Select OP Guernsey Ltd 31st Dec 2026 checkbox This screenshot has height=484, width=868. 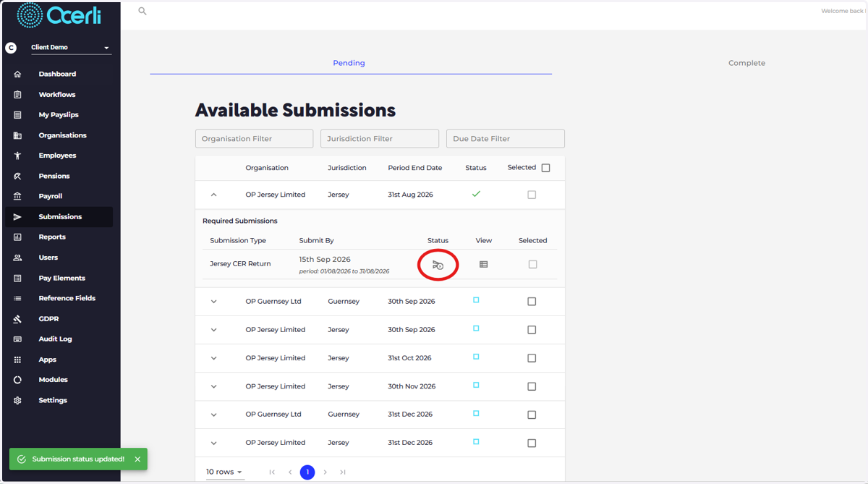tap(532, 415)
